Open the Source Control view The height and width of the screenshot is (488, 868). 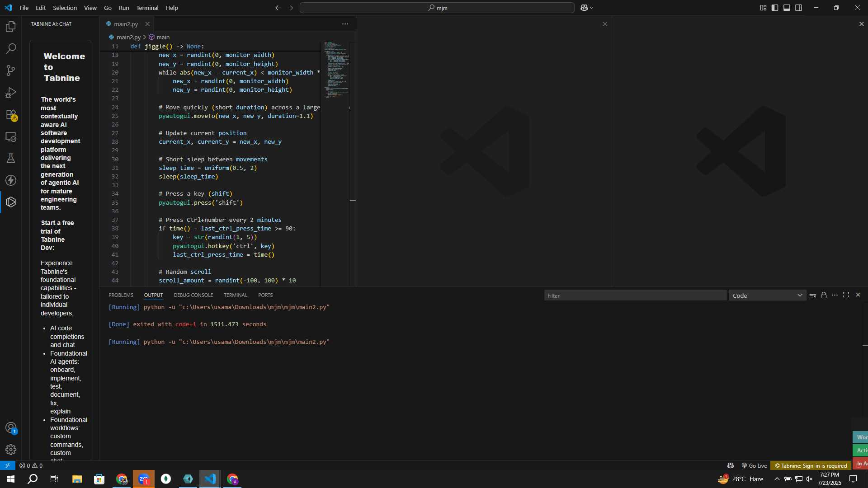click(x=11, y=70)
